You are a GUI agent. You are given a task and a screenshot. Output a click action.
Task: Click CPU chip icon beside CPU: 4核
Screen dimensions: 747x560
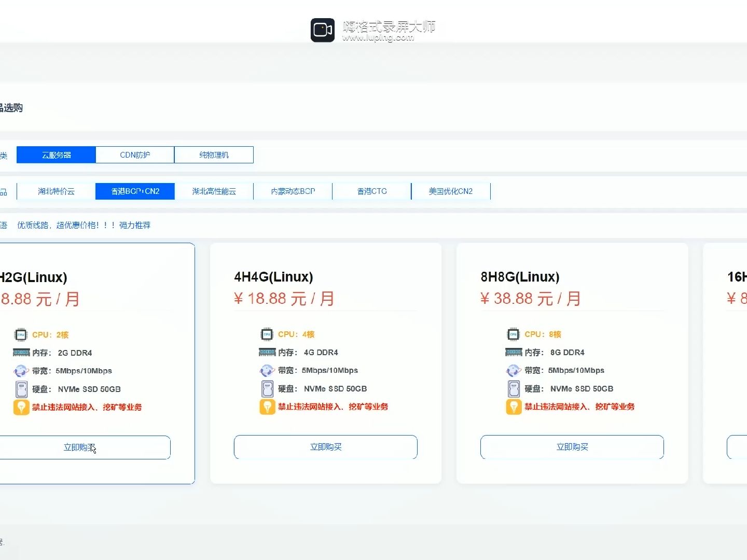point(267,334)
